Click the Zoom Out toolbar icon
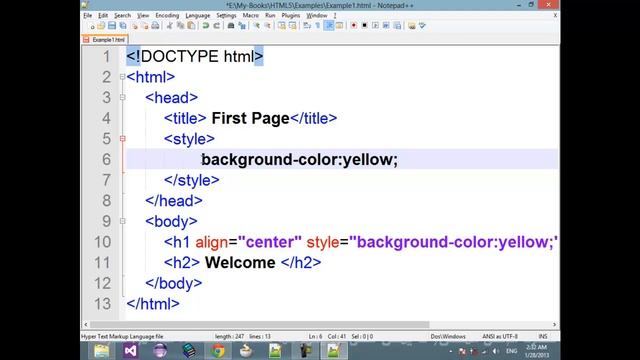The width and height of the screenshot is (640, 360). coord(267,26)
